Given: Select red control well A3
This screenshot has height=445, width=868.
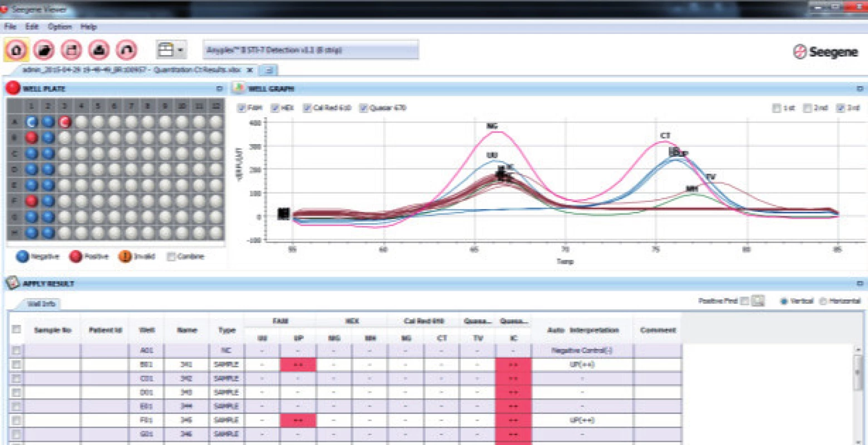Looking at the screenshot, I should (x=65, y=122).
